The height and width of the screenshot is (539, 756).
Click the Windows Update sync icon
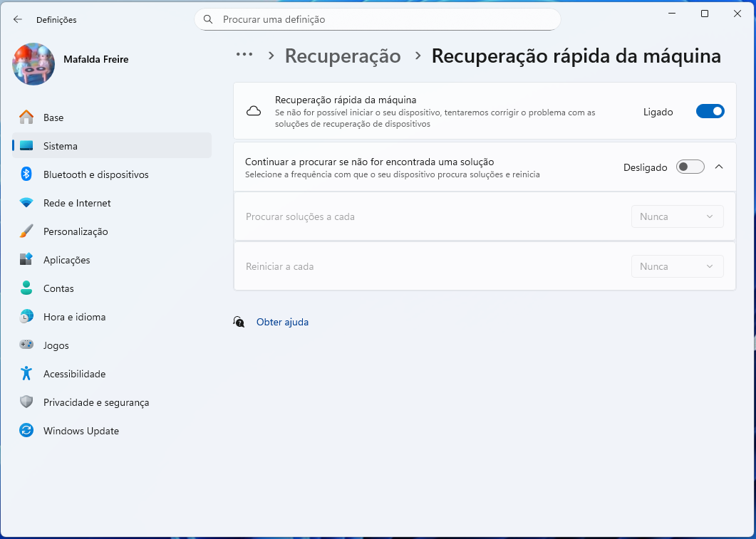(x=26, y=431)
